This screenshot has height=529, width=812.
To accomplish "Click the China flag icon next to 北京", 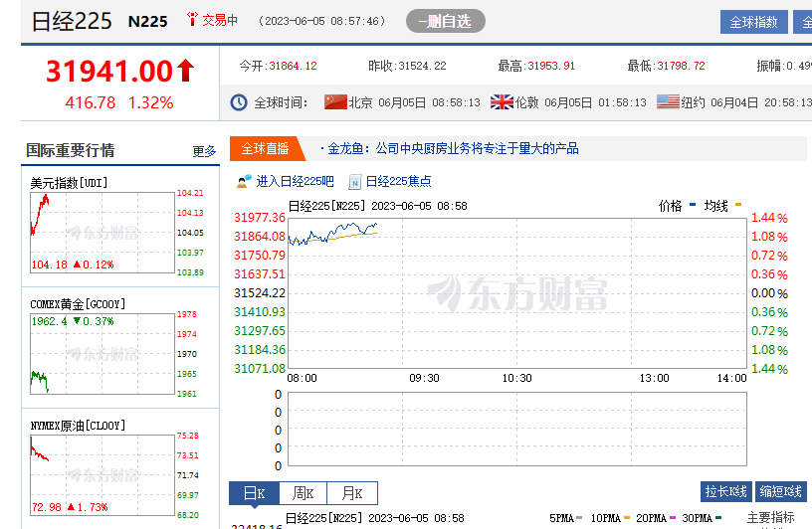I will [x=335, y=102].
